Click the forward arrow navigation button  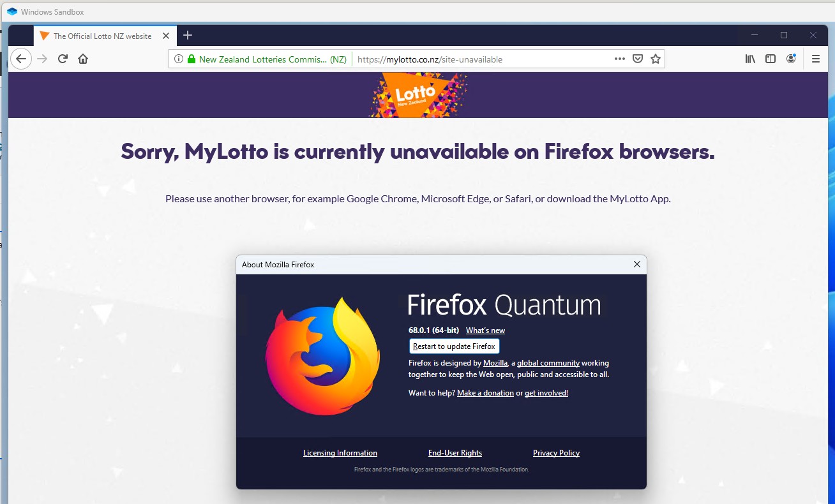click(42, 59)
